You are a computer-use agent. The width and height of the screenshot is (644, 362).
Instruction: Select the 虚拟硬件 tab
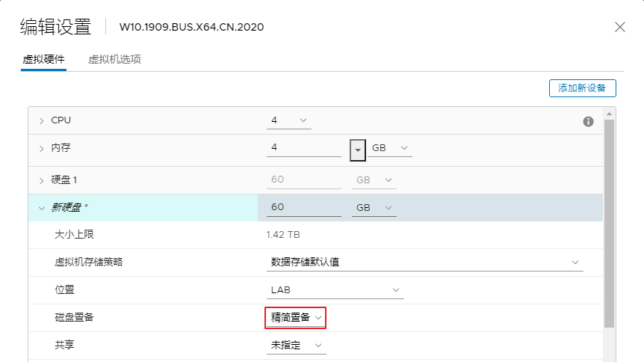click(43, 59)
